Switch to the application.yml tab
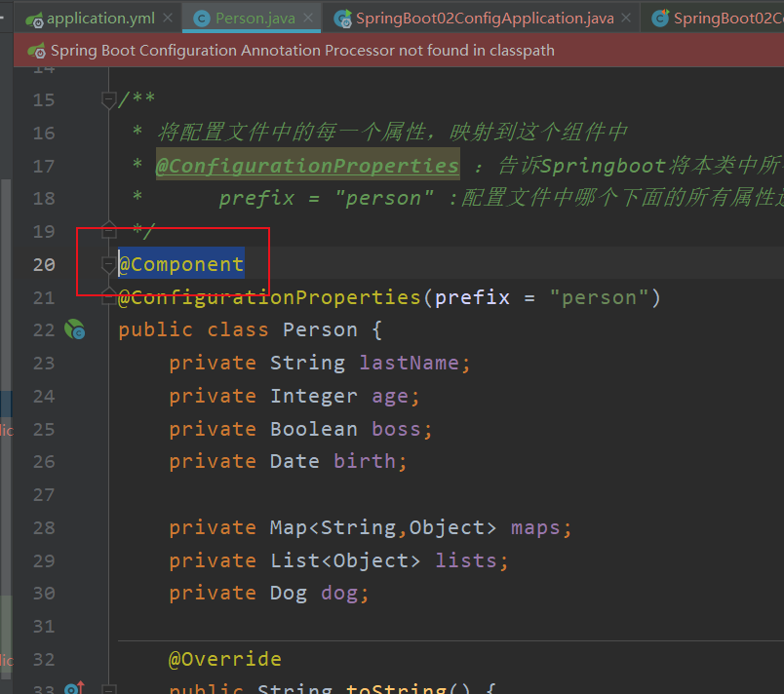 point(100,19)
